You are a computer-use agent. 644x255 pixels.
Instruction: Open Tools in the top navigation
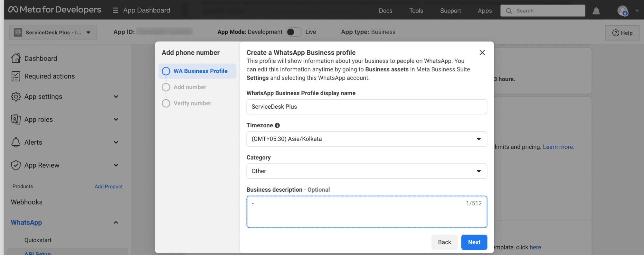coord(416,11)
